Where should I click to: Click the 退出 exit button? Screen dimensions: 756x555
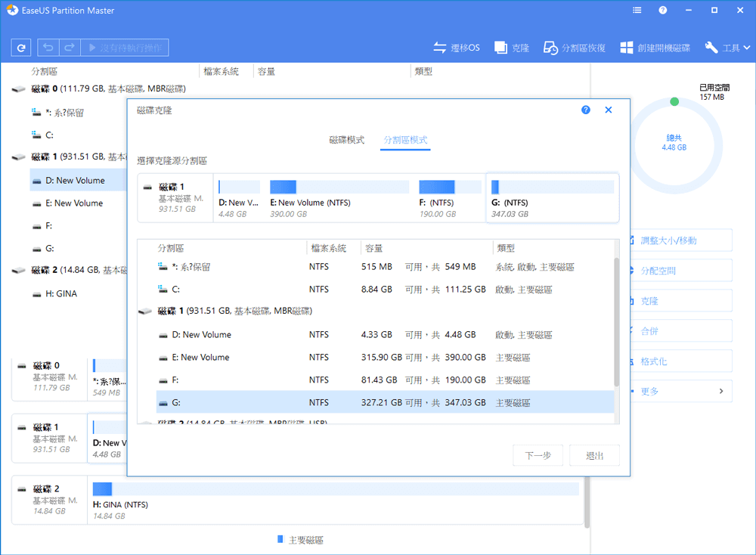point(594,456)
